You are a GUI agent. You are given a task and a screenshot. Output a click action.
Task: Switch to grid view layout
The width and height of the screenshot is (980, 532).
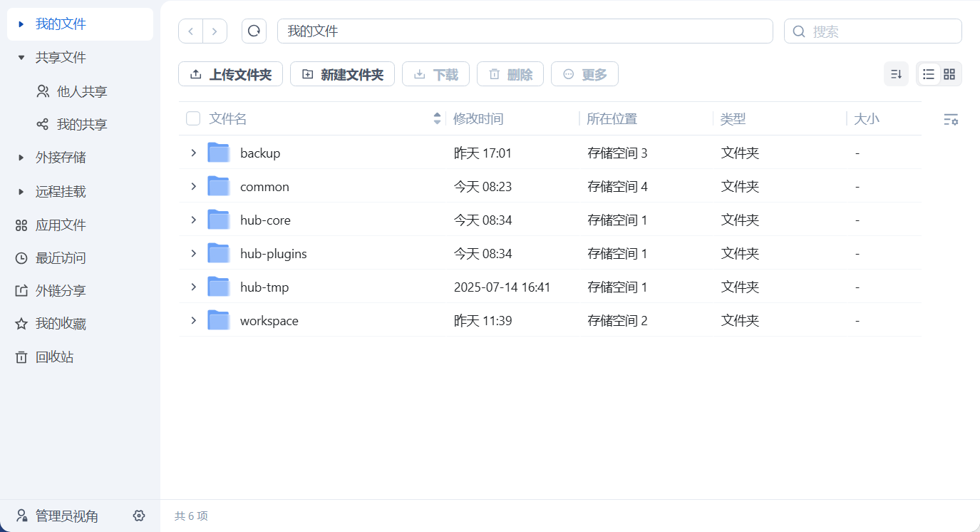pyautogui.click(x=949, y=74)
